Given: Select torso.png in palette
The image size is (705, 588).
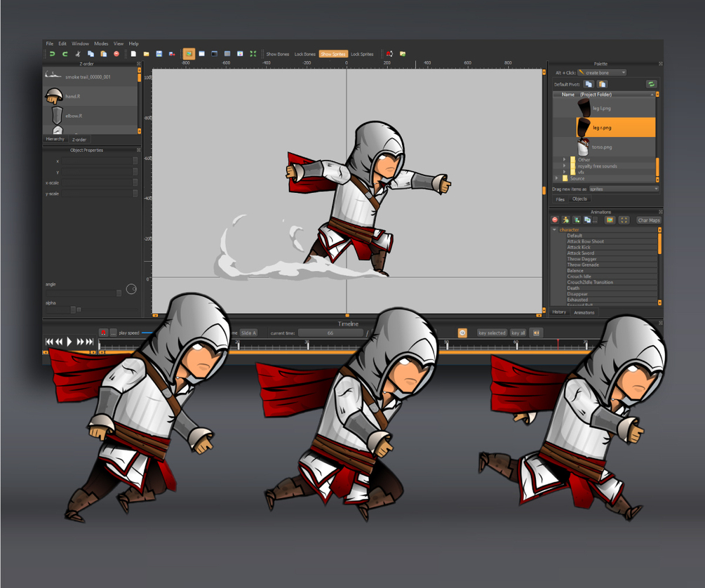Looking at the screenshot, I should [604, 147].
